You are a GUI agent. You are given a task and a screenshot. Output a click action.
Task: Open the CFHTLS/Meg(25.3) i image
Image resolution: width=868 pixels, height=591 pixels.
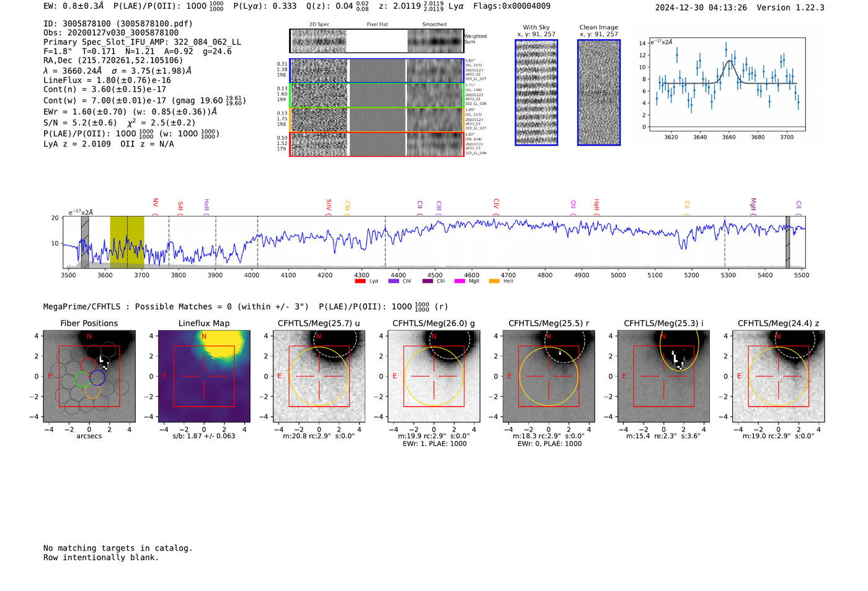(663, 376)
